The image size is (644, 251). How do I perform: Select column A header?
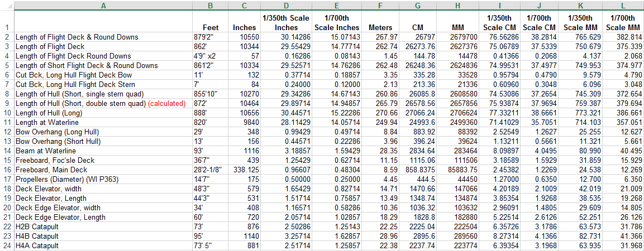click(103, 6)
